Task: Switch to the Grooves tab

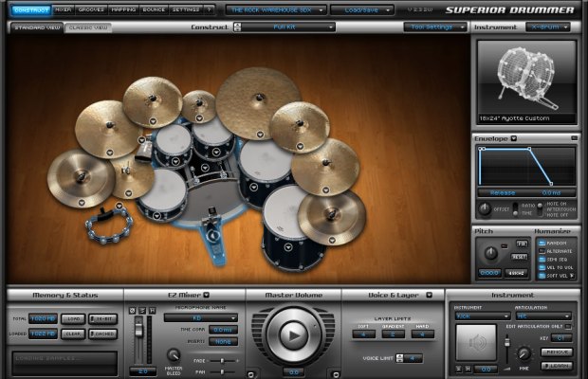Action: 91,9
